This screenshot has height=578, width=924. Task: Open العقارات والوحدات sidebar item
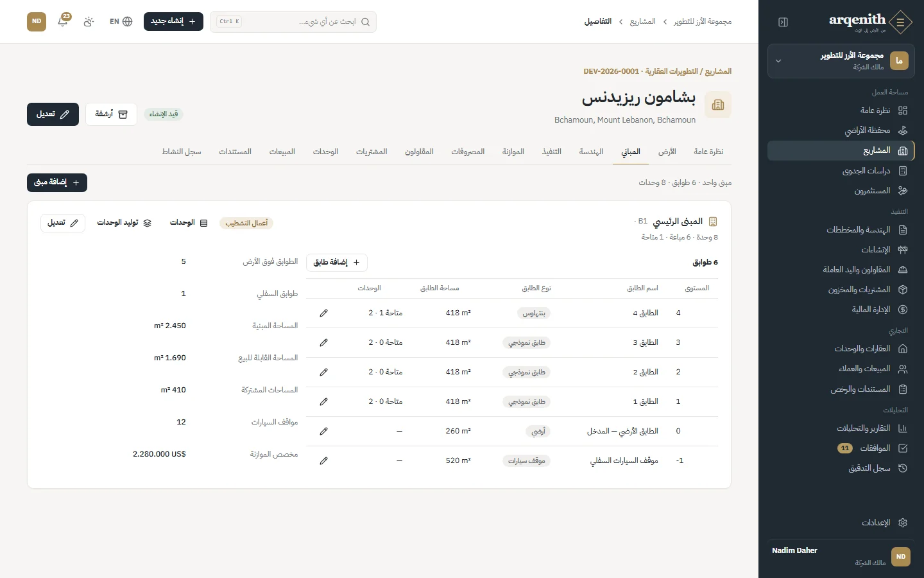tap(841, 349)
